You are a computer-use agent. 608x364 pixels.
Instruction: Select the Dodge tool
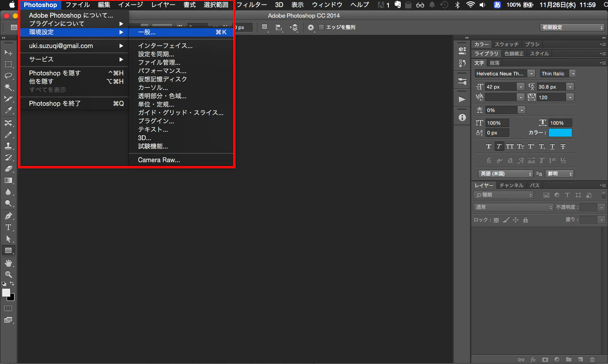[x=8, y=203]
